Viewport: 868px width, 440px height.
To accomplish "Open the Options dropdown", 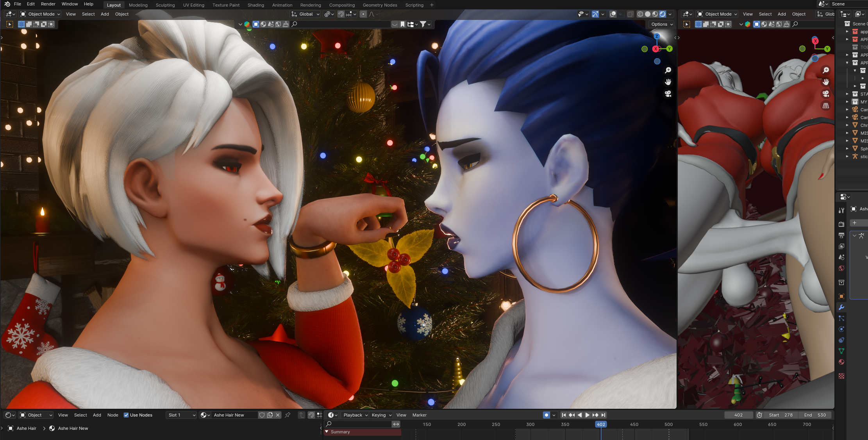I will [662, 24].
